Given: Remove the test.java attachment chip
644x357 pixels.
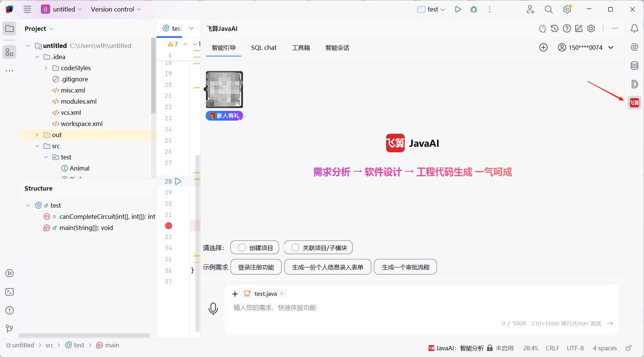Looking at the screenshot, I should (x=282, y=293).
